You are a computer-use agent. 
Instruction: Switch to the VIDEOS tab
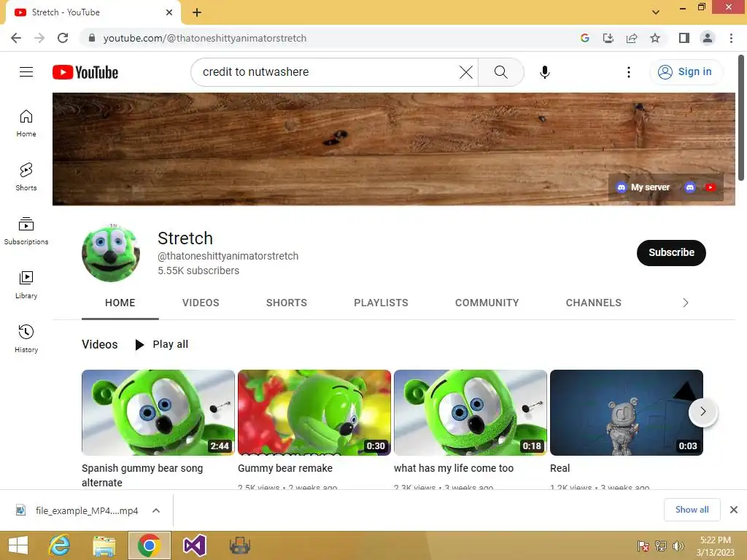[201, 303]
